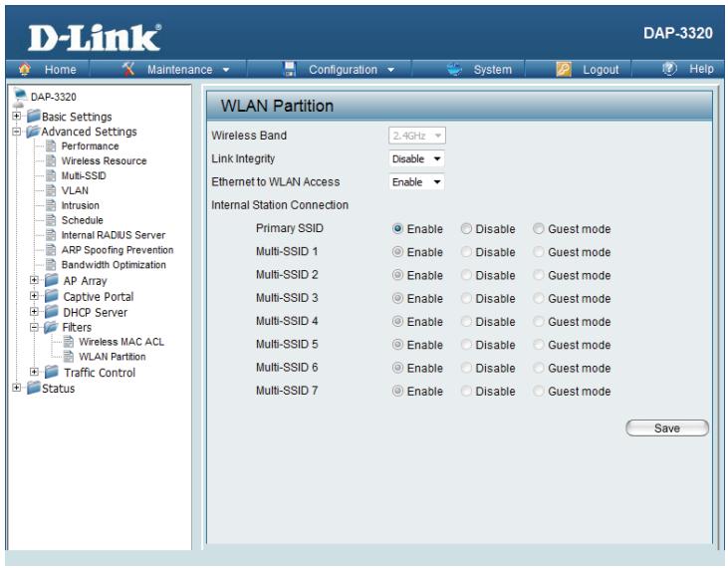Select Enable for Primary SSID
The image size is (728, 568).
[397, 228]
